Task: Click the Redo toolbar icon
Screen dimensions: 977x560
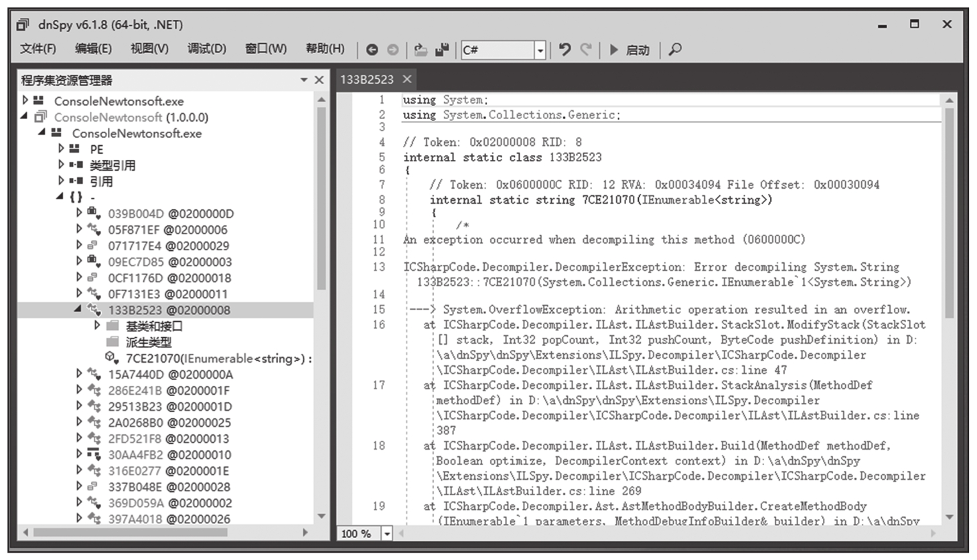Action: [586, 50]
